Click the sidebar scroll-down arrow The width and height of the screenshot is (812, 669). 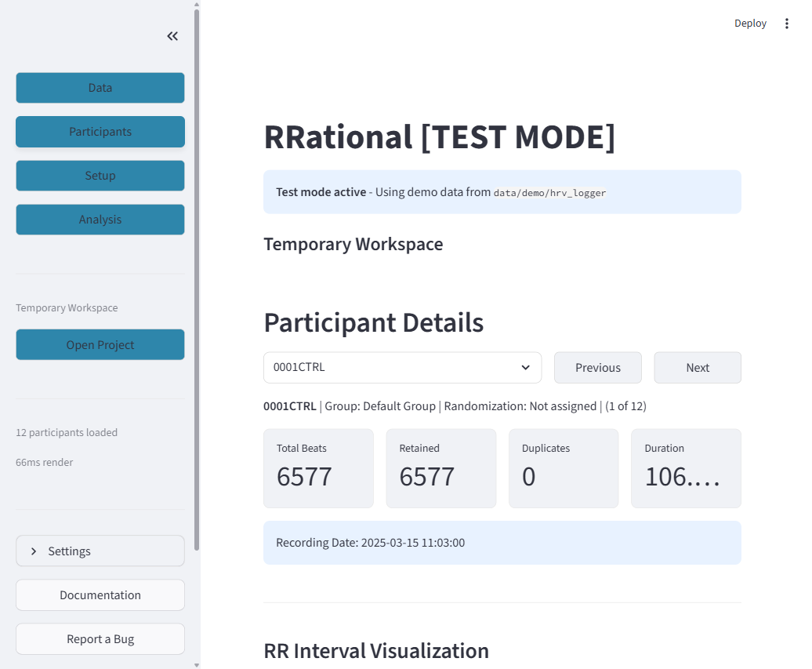click(x=197, y=665)
